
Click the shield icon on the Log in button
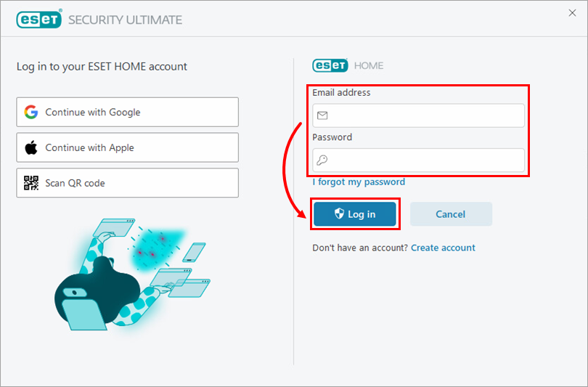tap(339, 213)
